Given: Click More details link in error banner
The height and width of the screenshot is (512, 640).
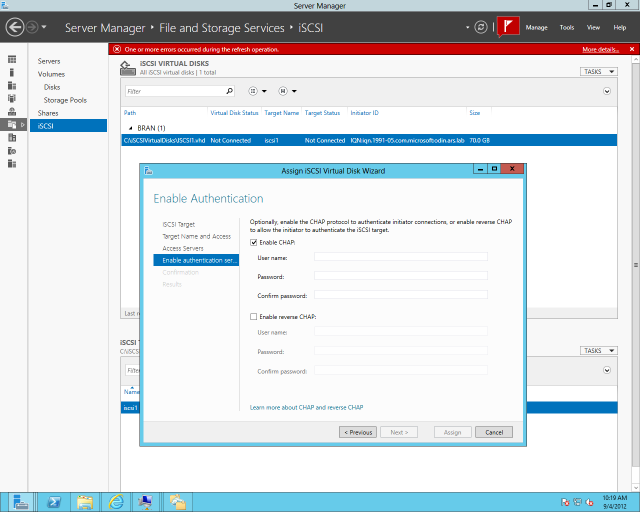Looking at the screenshot, I should pyautogui.click(x=600, y=49).
